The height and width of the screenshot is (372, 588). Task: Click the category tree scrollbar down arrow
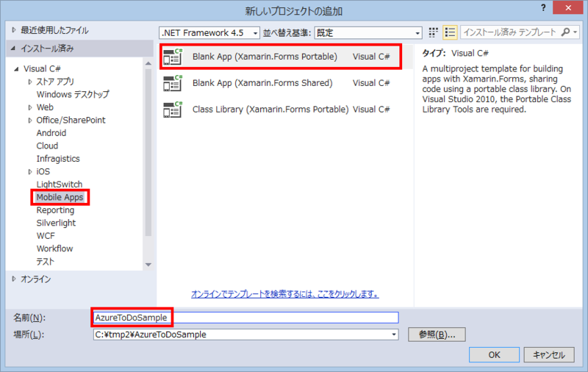pyautogui.click(x=148, y=265)
